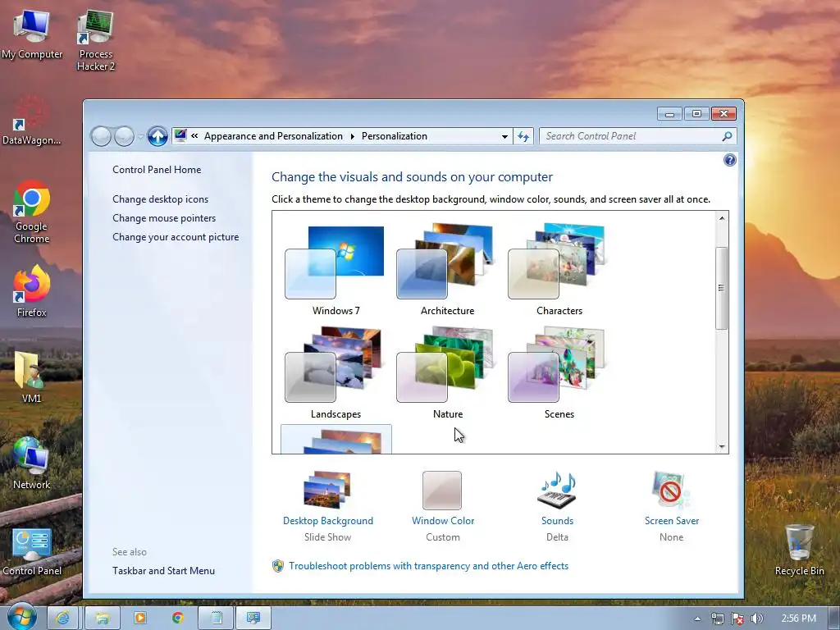The image size is (840, 630).
Task: Open Change your account picture
Action: pos(176,237)
